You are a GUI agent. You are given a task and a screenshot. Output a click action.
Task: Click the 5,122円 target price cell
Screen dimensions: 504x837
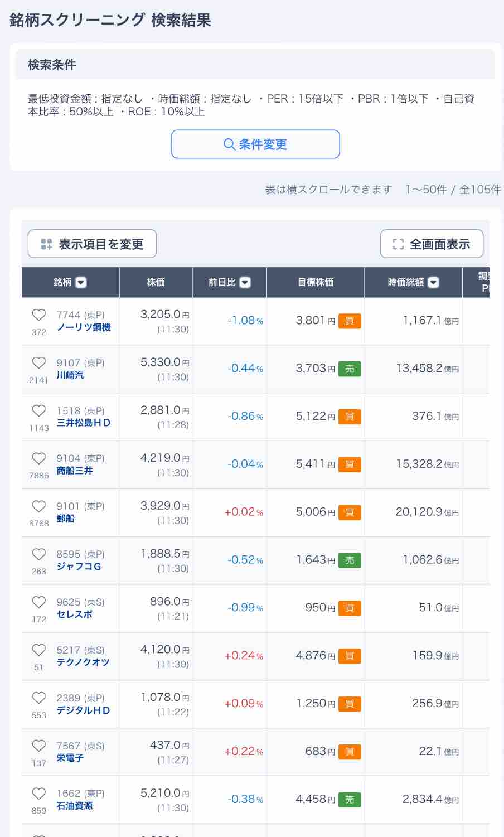[x=316, y=417]
